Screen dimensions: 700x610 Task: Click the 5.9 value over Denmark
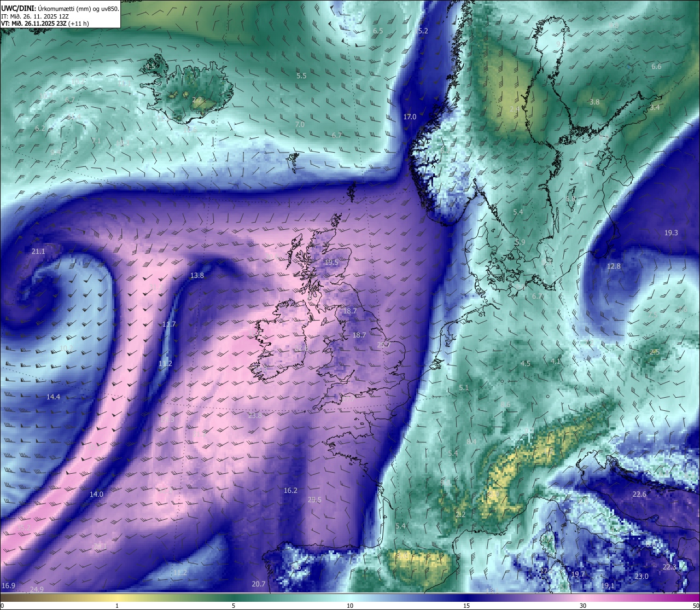point(520,242)
